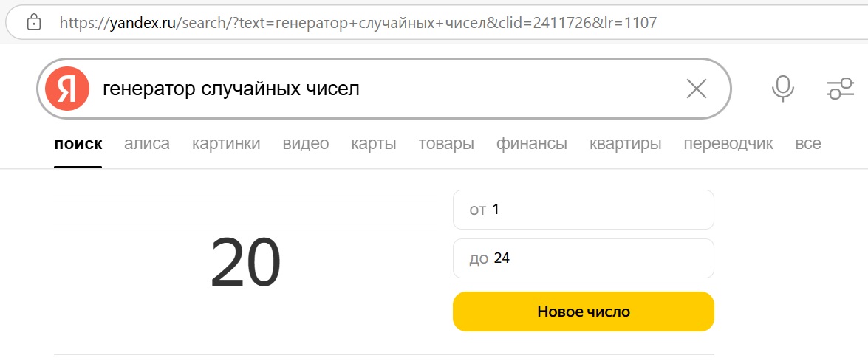Open the переводчик tab

coord(728,144)
